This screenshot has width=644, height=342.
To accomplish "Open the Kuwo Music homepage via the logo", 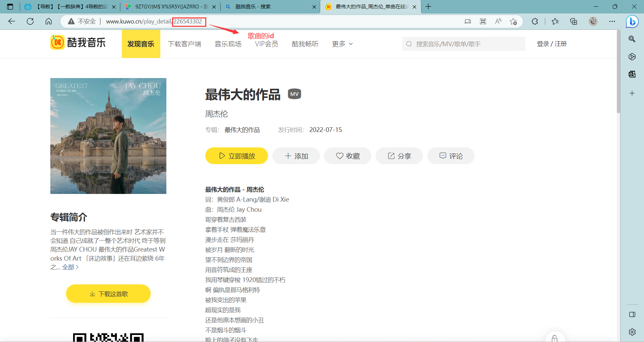I will click(x=78, y=43).
